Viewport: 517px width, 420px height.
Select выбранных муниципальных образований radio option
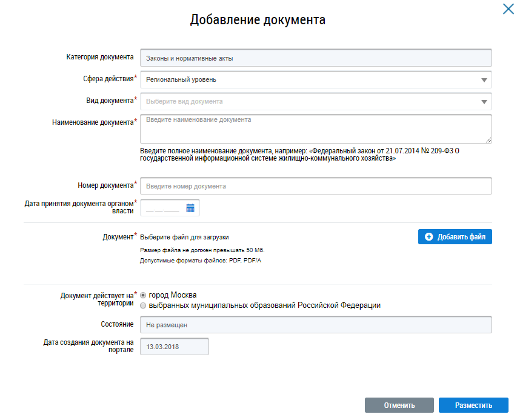click(143, 305)
